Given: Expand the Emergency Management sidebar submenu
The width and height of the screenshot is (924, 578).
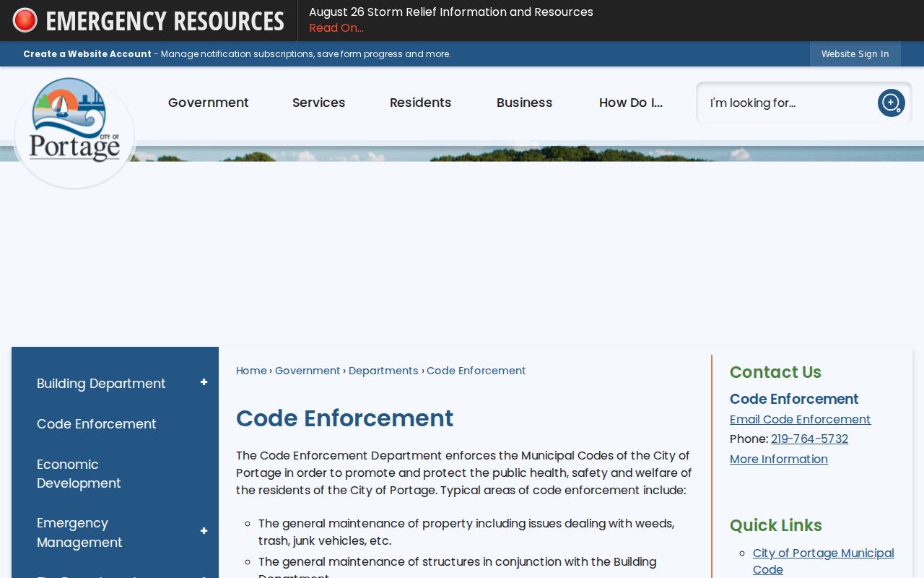Looking at the screenshot, I should tap(204, 531).
